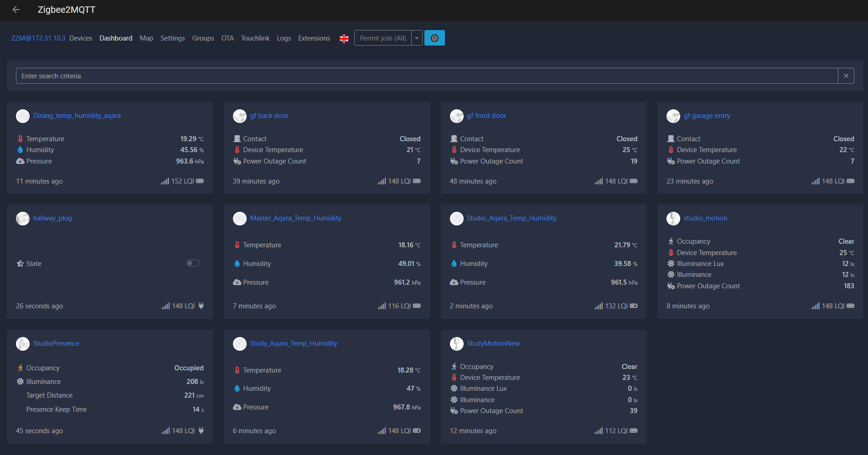The height and width of the screenshot is (455, 868).
Task: Open the Settings tab
Action: 173,38
